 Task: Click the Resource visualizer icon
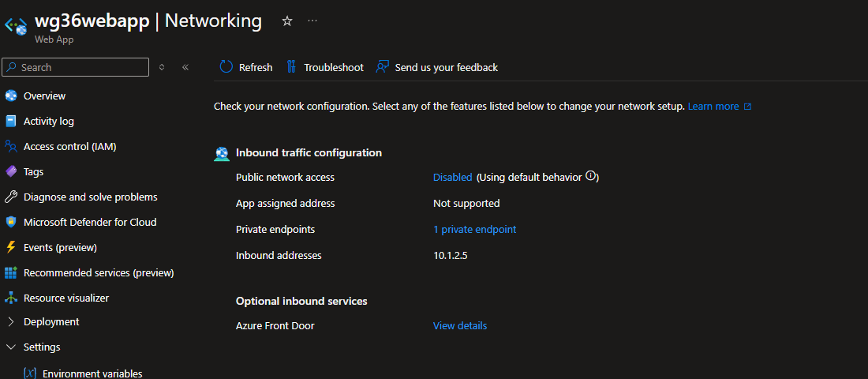point(11,298)
